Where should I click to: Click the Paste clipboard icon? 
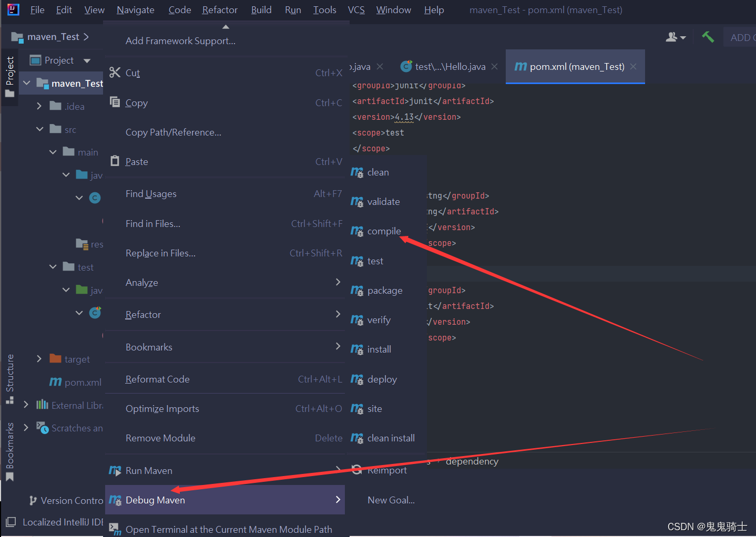tap(115, 161)
